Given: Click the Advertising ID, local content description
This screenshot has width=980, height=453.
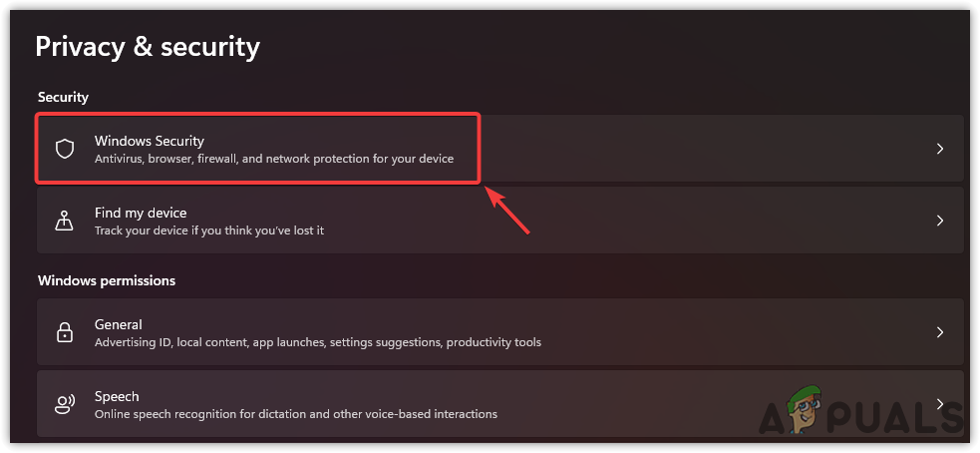Looking at the screenshot, I should [x=318, y=342].
